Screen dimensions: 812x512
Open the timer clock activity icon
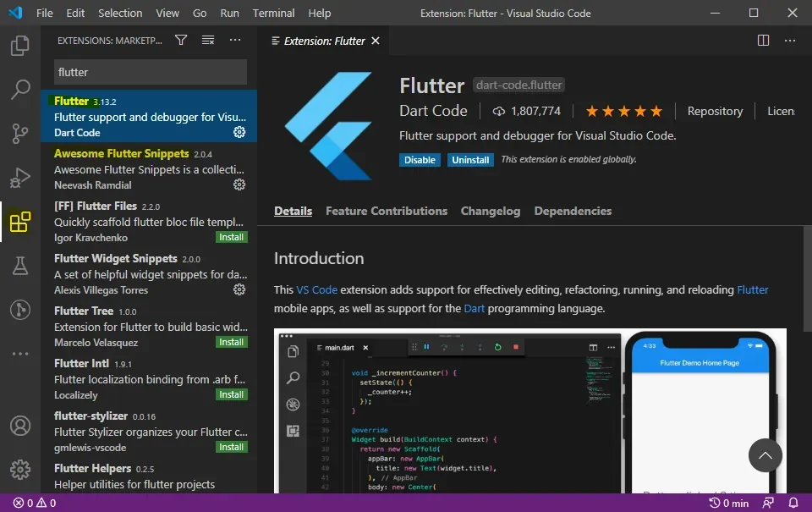20,310
